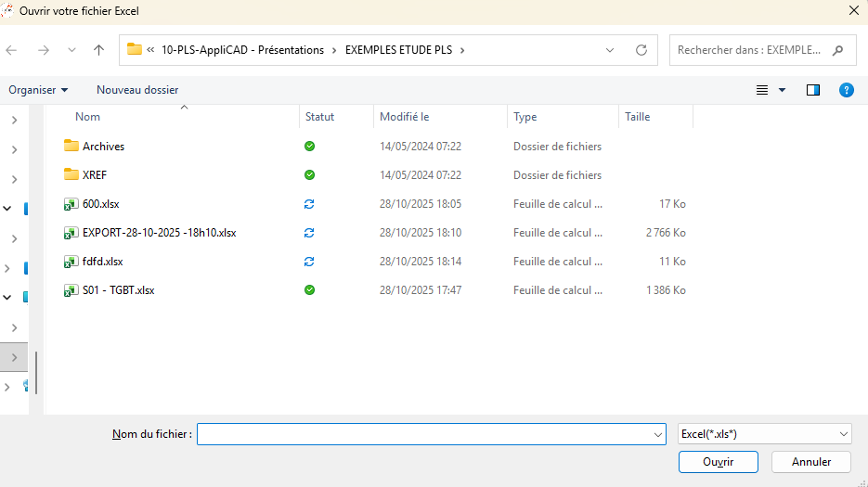The width and height of the screenshot is (868, 487).
Task: Expand the address bar path history dropdown
Action: pyautogui.click(x=610, y=50)
